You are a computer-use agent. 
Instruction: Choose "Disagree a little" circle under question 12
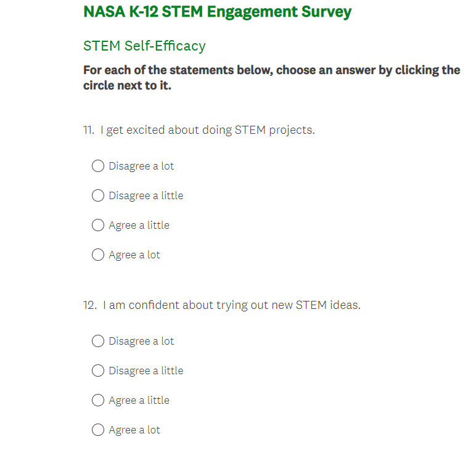coord(97,371)
